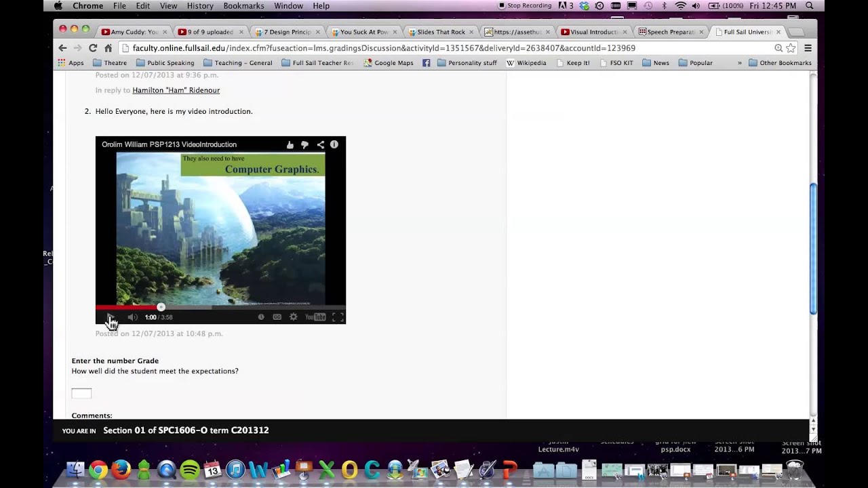Click the video title Orolim William PSP1213
This screenshot has height=488, width=868.
coord(169,144)
